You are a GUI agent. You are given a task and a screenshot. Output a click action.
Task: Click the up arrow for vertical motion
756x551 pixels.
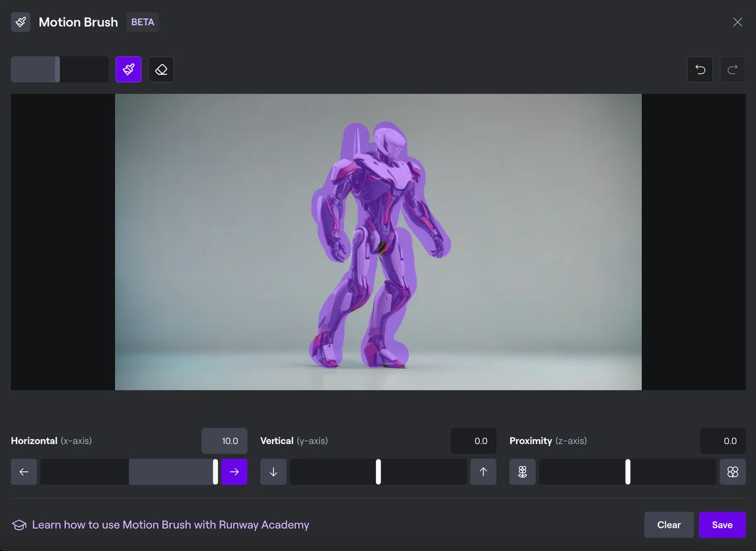click(x=483, y=472)
